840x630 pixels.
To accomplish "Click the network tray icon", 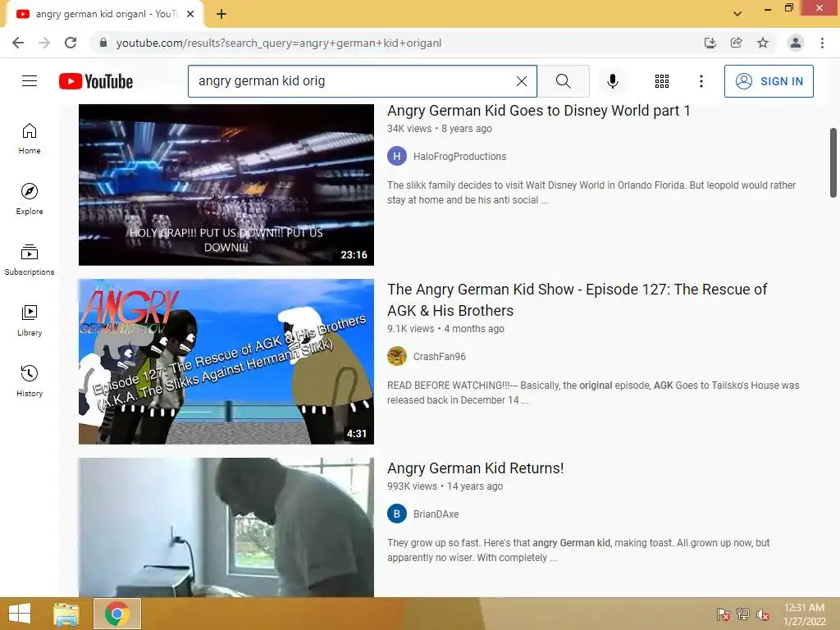I will pyautogui.click(x=743, y=614).
